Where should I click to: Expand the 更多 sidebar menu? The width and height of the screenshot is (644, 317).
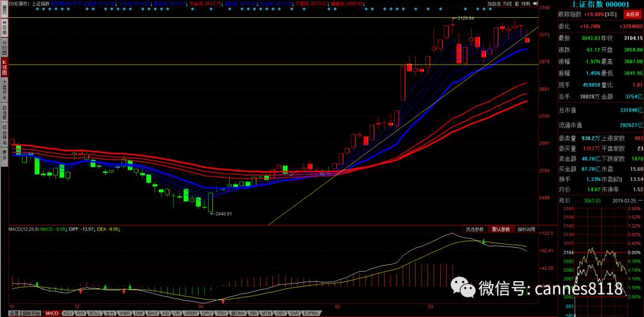tap(4, 154)
